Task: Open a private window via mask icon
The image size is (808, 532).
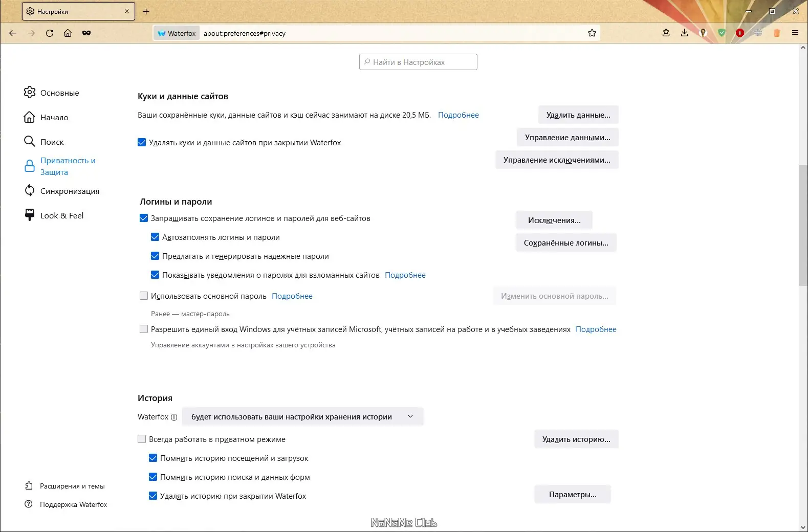Action: 86,33
